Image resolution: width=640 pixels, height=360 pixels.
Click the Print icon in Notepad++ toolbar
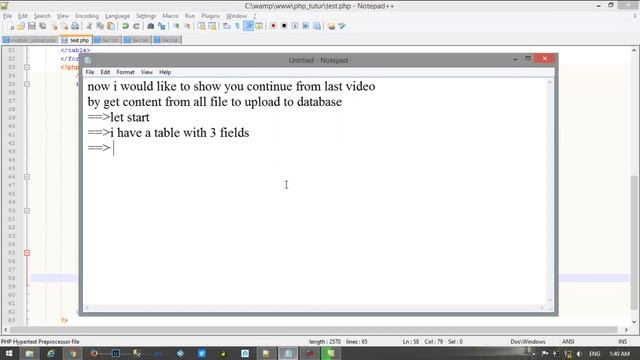coord(75,26)
